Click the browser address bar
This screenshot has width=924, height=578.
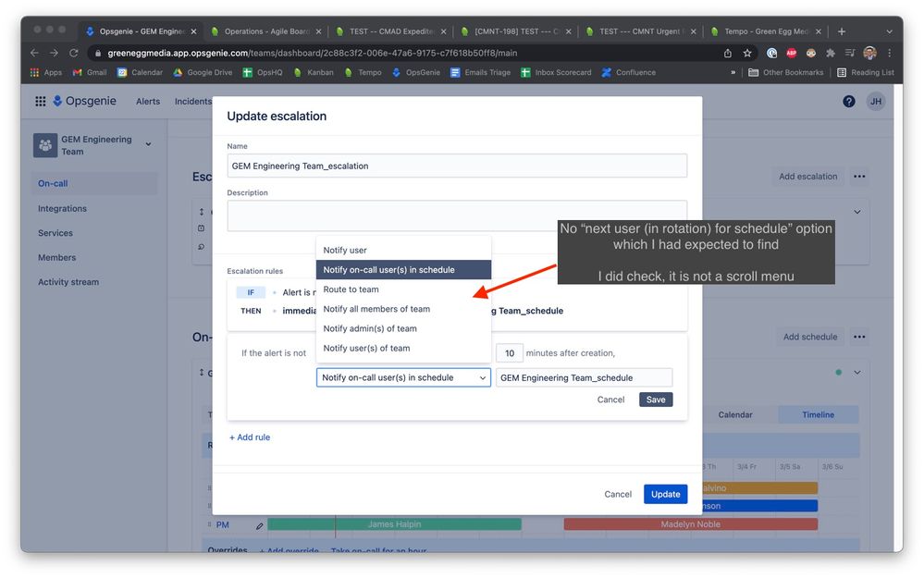[407, 53]
